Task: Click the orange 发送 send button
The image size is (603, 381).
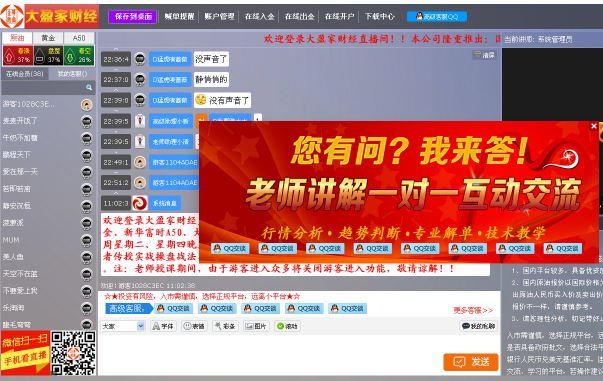Action: click(x=471, y=362)
